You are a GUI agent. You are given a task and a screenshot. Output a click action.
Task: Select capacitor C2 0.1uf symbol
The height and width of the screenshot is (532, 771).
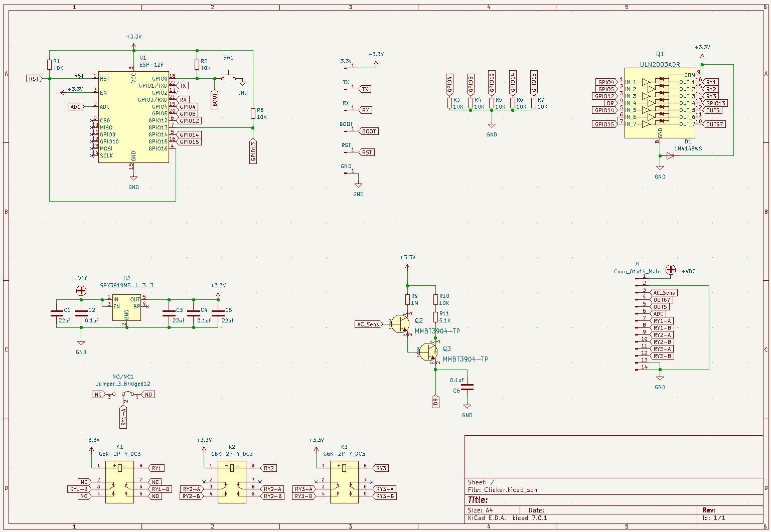(x=81, y=313)
